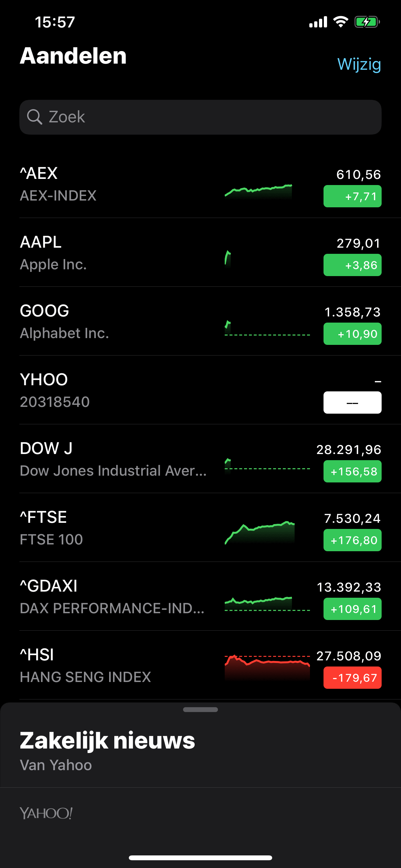Tap the Wi-Fi status icon
The width and height of the screenshot is (401, 868).
tap(340, 22)
